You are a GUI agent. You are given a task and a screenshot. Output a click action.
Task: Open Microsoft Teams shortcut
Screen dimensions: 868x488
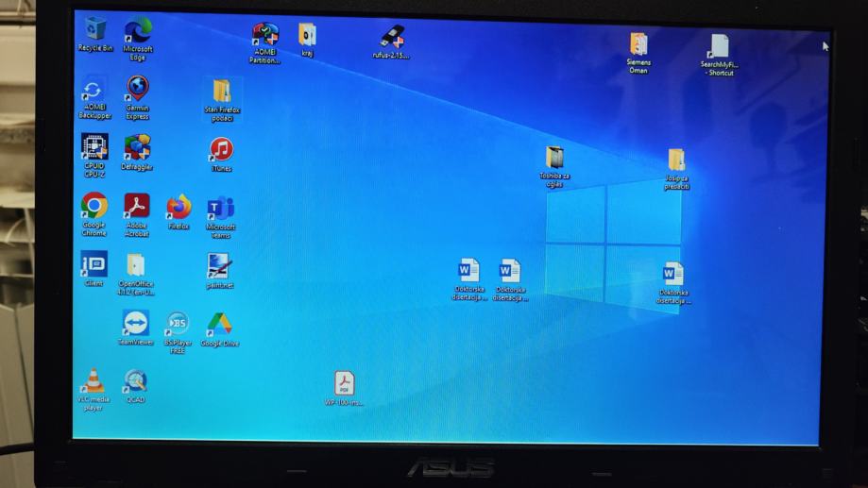coord(221,217)
